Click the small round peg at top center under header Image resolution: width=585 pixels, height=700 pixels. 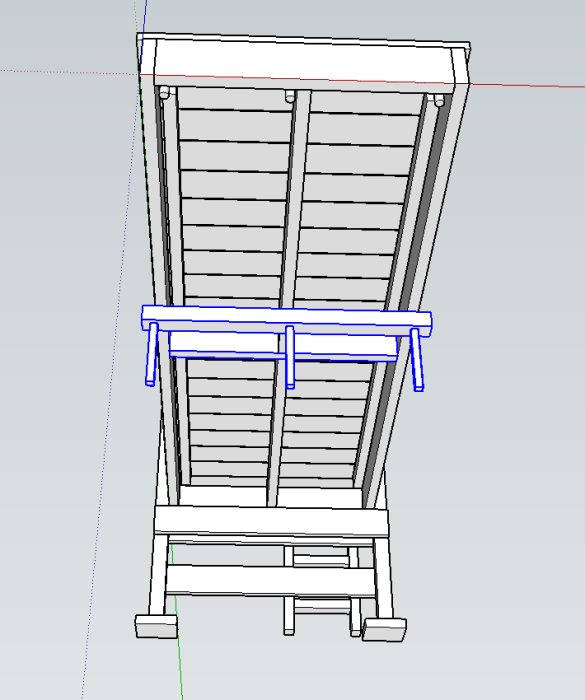click(x=290, y=96)
